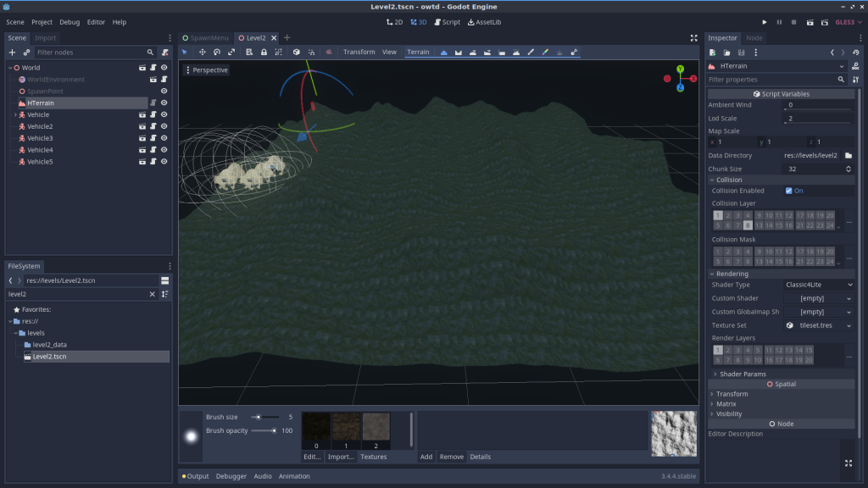The image size is (868, 488).
Task: Expand the Visibility section in Inspector
Action: tap(728, 413)
